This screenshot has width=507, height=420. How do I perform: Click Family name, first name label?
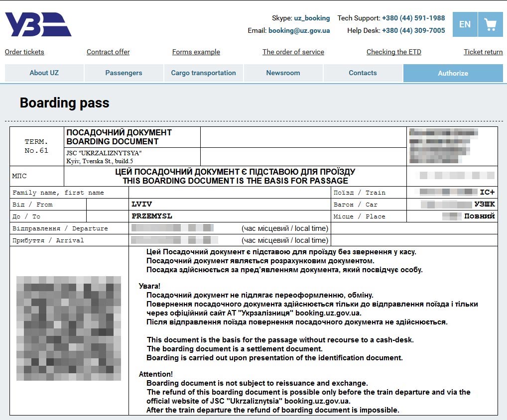click(58, 193)
